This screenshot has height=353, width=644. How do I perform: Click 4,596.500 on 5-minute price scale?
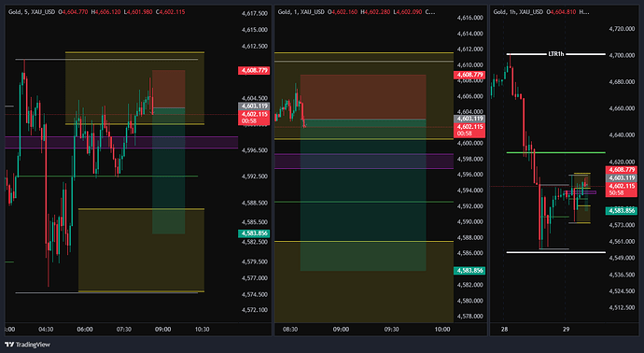coord(255,150)
